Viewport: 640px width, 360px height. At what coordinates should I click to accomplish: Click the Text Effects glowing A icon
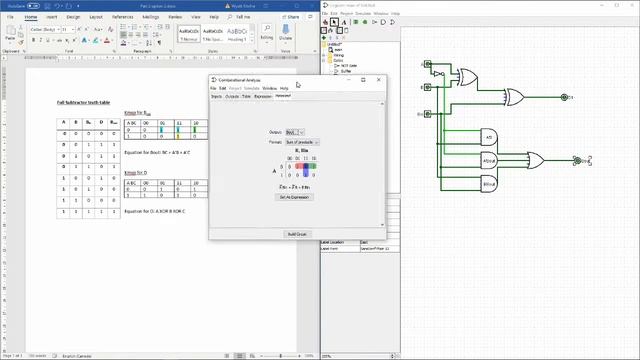(x=84, y=40)
